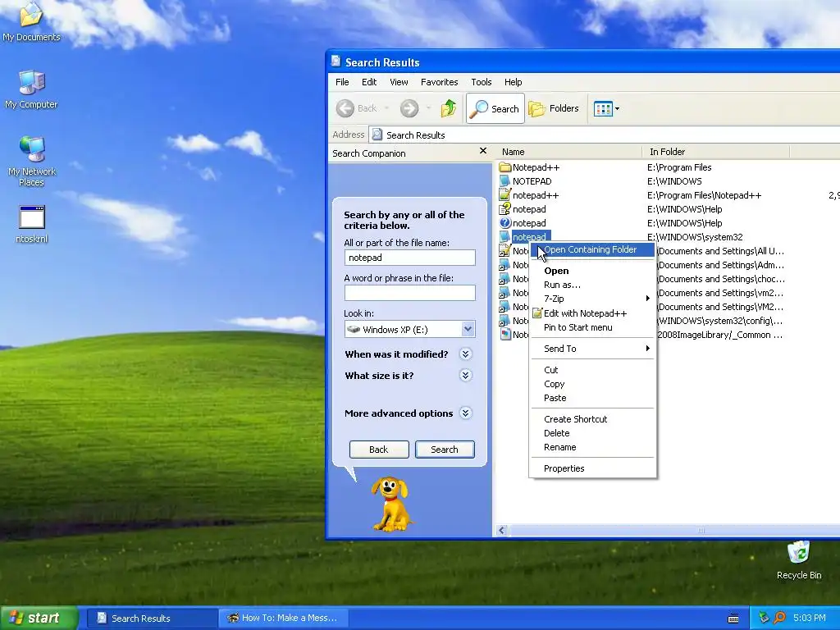Click the network connection tray icon
Image resolution: width=840 pixels, height=630 pixels.
click(764, 619)
